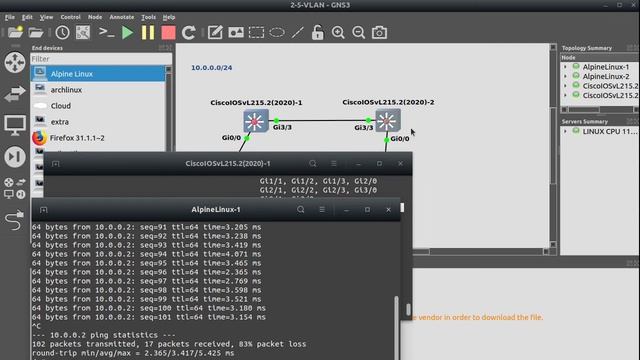This screenshot has width=640, height=360.
Task: Stop all nodes with red square button
Action: point(168,33)
